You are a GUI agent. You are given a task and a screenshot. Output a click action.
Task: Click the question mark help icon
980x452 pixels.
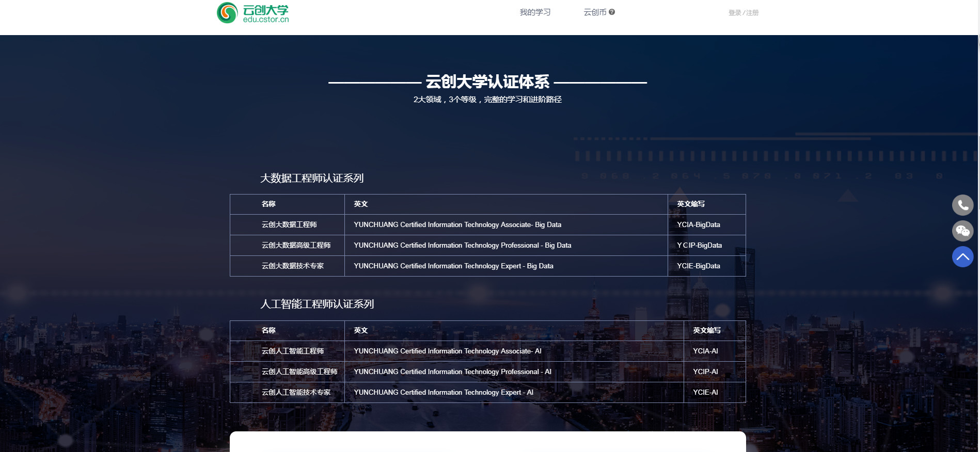612,12
